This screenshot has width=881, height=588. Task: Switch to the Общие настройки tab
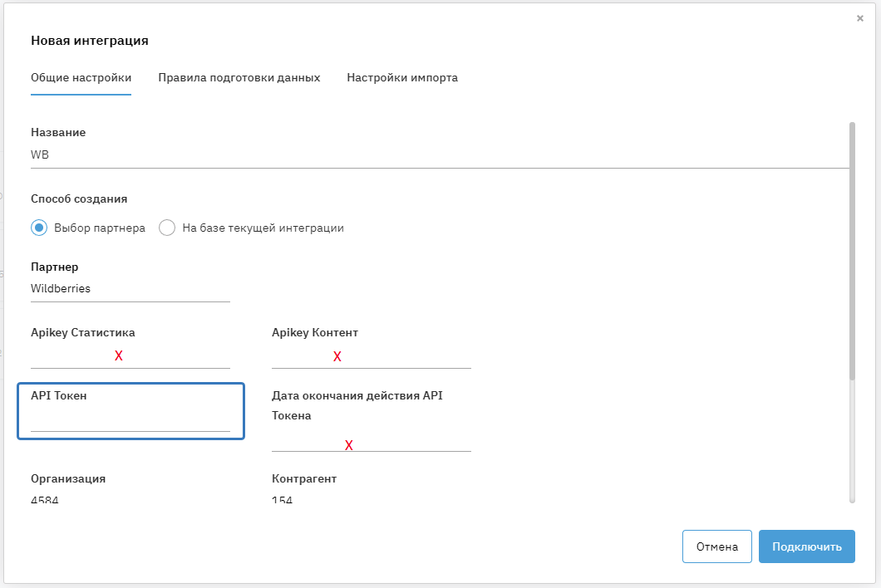[81, 77]
